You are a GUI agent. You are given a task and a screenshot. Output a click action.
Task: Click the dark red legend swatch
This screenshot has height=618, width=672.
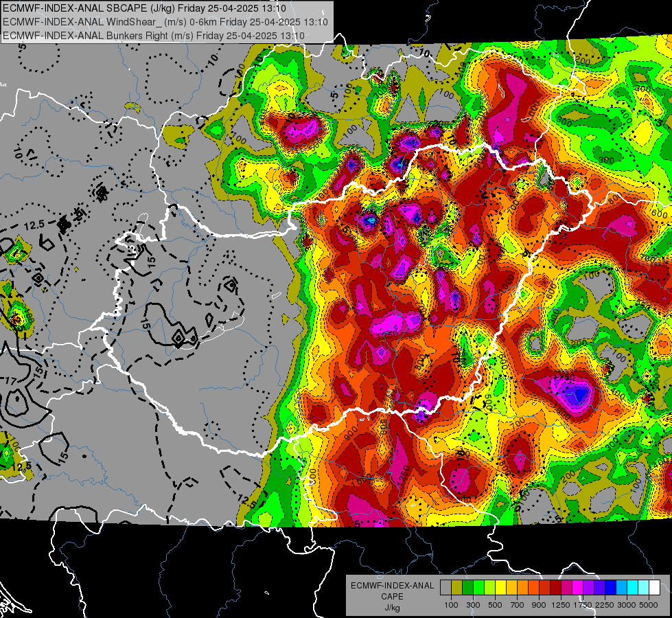(x=556, y=587)
